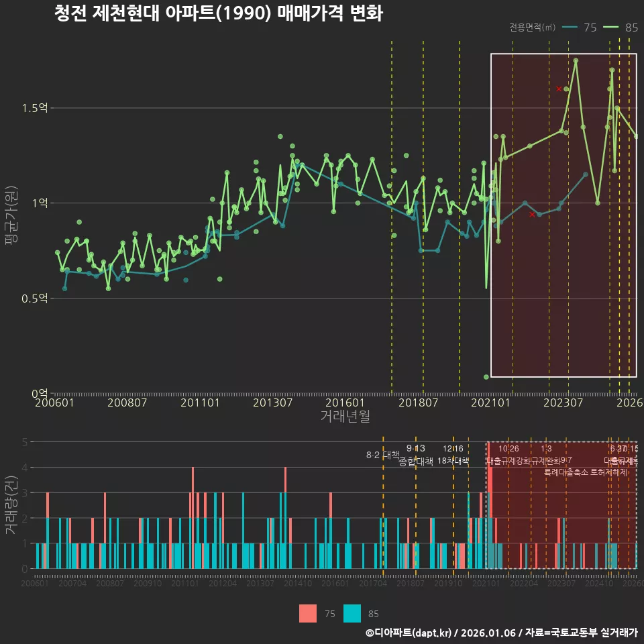
Task: Click the red X marker on the 75 line
Action: 532,214
